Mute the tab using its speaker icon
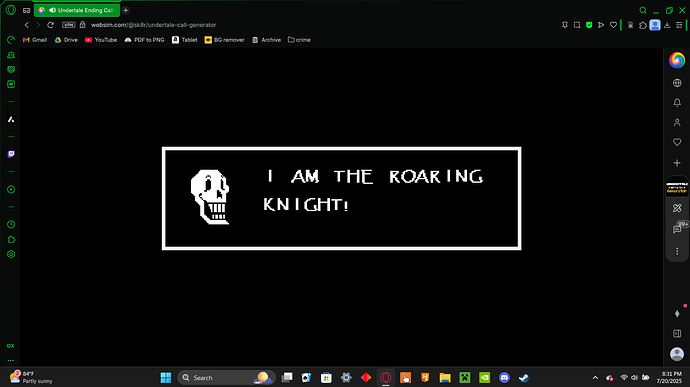690x387 pixels. 52,10
